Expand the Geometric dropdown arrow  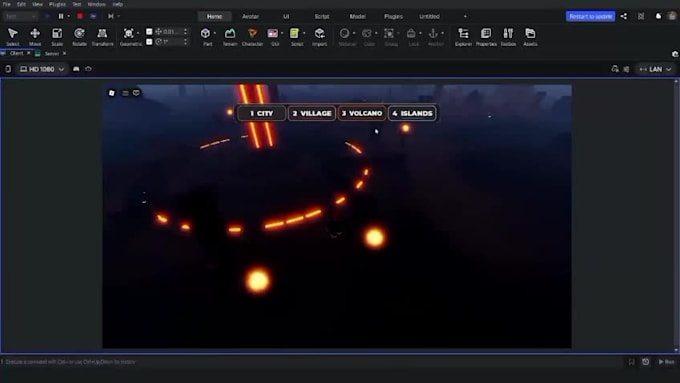138,33
